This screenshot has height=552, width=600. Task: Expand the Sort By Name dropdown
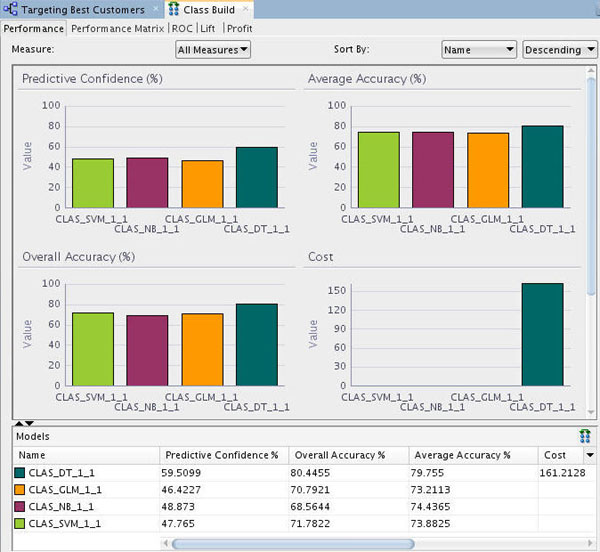(x=478, y=49)
